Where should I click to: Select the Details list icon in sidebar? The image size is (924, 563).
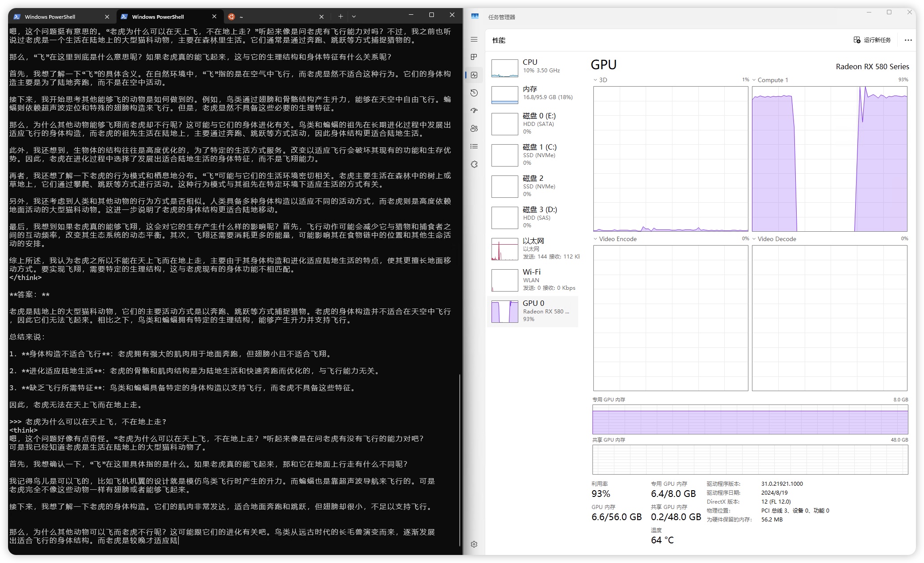pyautogui.click(x=474, y=146)
